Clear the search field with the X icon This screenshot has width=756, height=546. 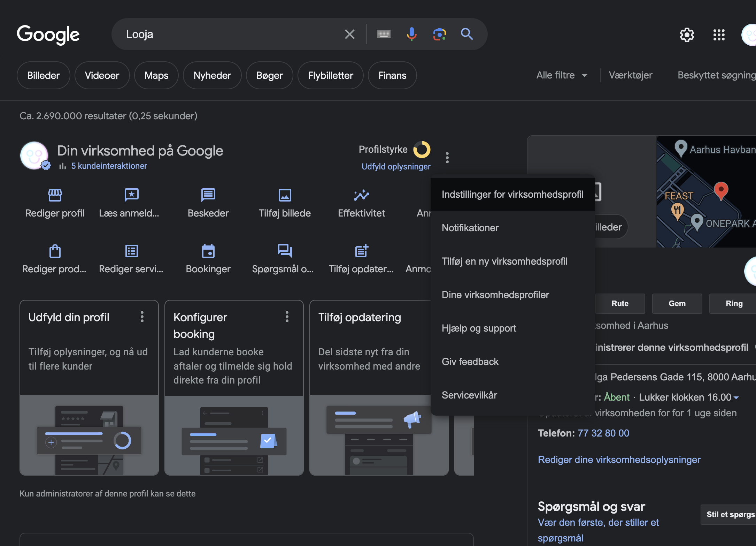point(349,34)
